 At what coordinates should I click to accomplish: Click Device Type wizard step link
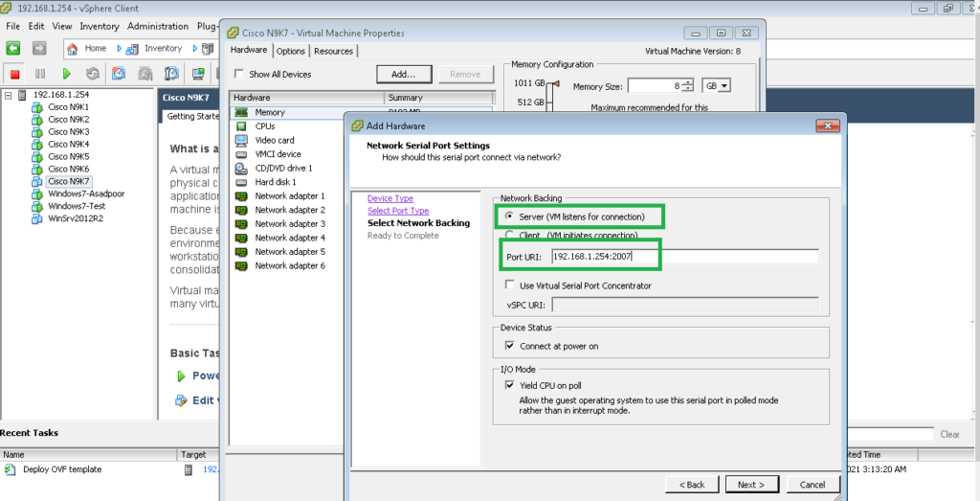coord(390,198)
